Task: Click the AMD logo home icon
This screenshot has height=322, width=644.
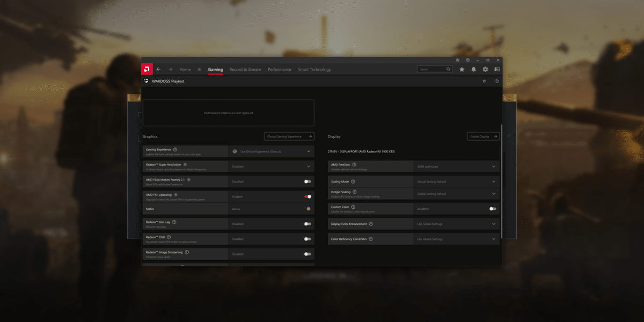Action: pyautogui.click(x=147, y=69)
